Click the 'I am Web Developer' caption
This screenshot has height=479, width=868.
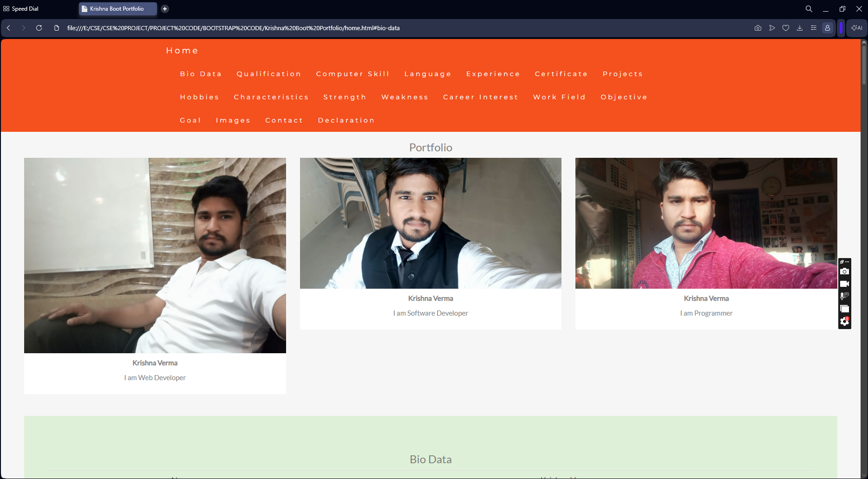[155, 378]
